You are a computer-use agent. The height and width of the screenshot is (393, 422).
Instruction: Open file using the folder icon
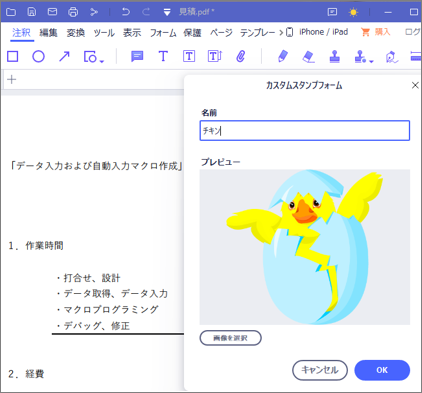11,12
